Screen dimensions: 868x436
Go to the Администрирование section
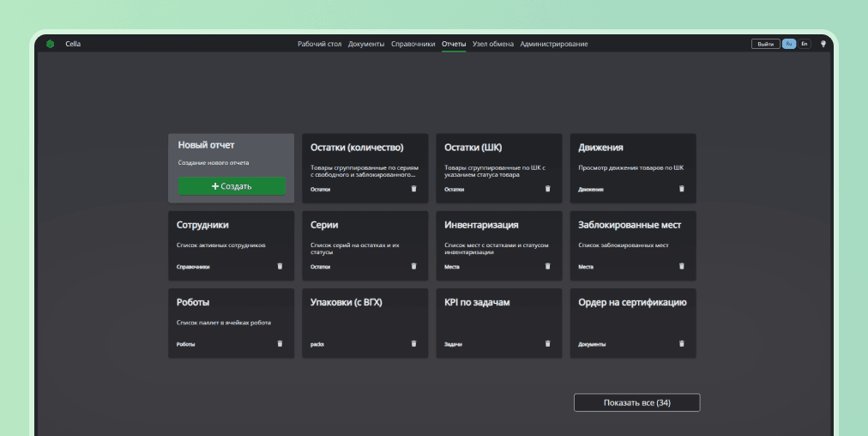coord(554,44)
